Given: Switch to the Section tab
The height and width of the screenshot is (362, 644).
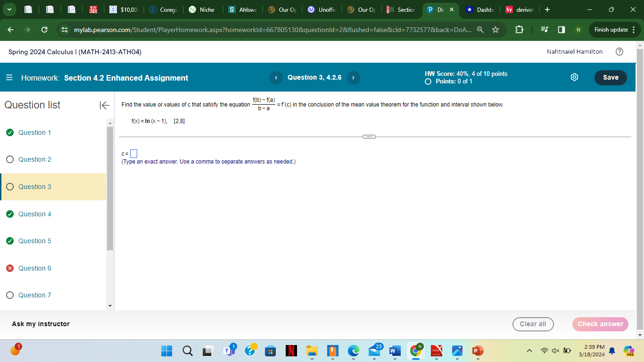Looking at the screenshot, I should point(401,9).
